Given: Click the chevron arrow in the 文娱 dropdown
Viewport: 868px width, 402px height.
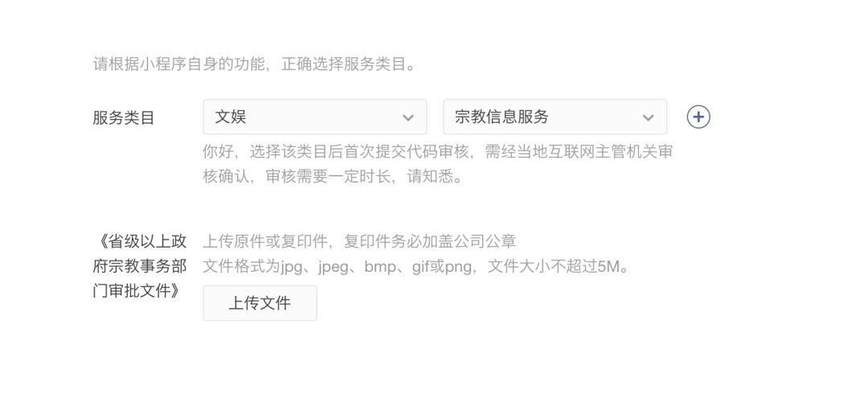Looking at the screenshot, I should coord(408,117).
